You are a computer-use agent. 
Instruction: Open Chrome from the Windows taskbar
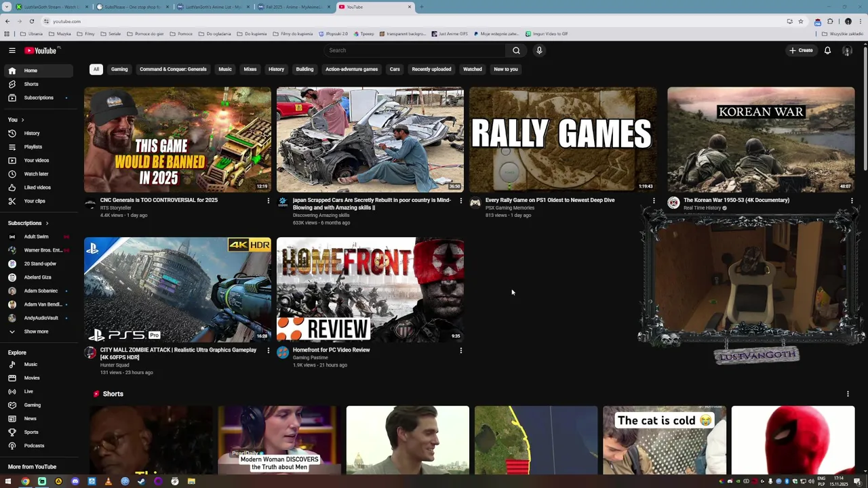point(25,481)
